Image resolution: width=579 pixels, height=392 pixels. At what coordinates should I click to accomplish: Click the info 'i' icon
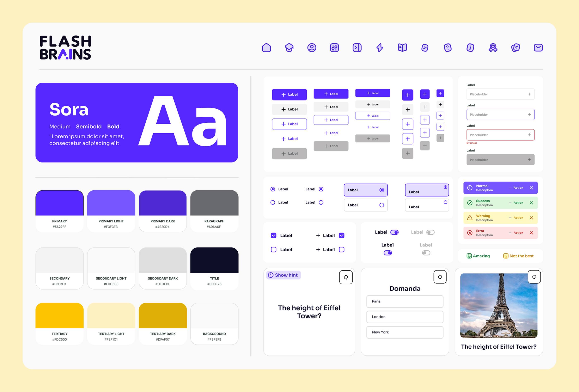click(x=470, y=48)
